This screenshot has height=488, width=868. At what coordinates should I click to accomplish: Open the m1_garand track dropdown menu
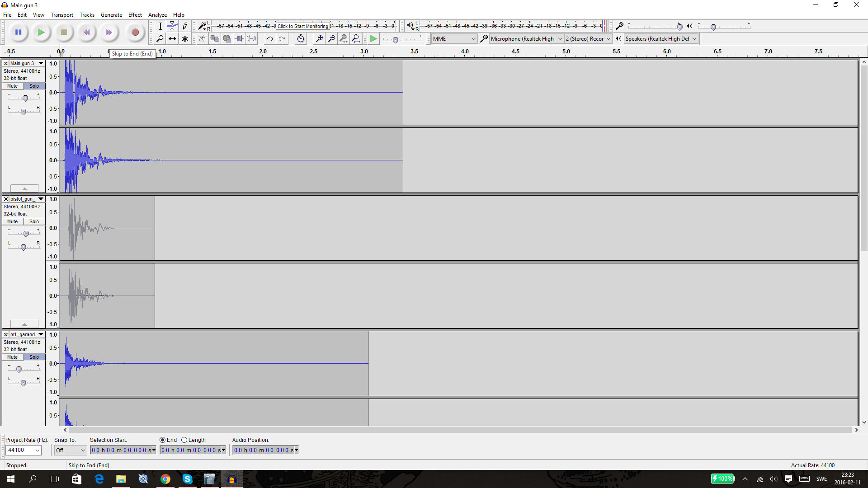click(x=41, y=335)
